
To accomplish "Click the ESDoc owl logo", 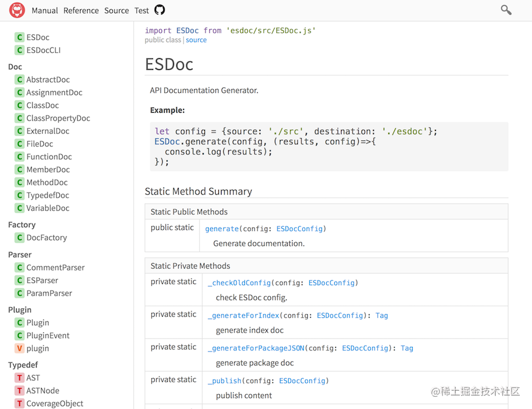I will (x=17, y=10).
